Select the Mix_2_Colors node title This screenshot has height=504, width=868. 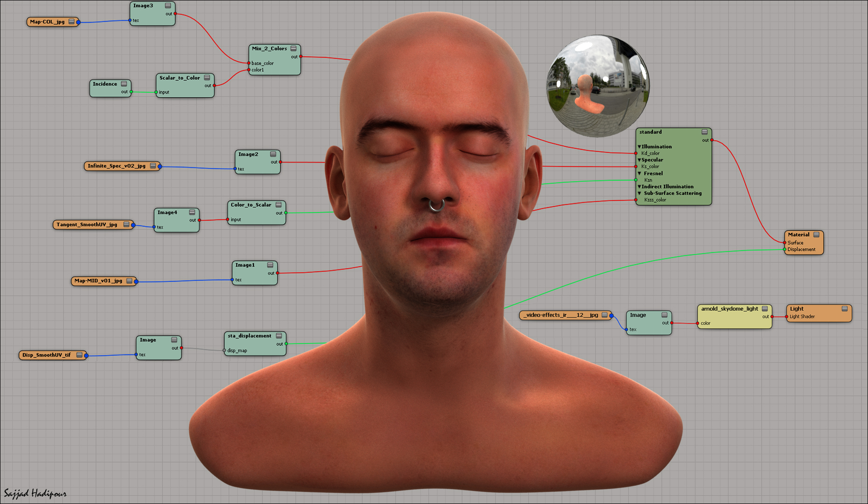[269, 49]
